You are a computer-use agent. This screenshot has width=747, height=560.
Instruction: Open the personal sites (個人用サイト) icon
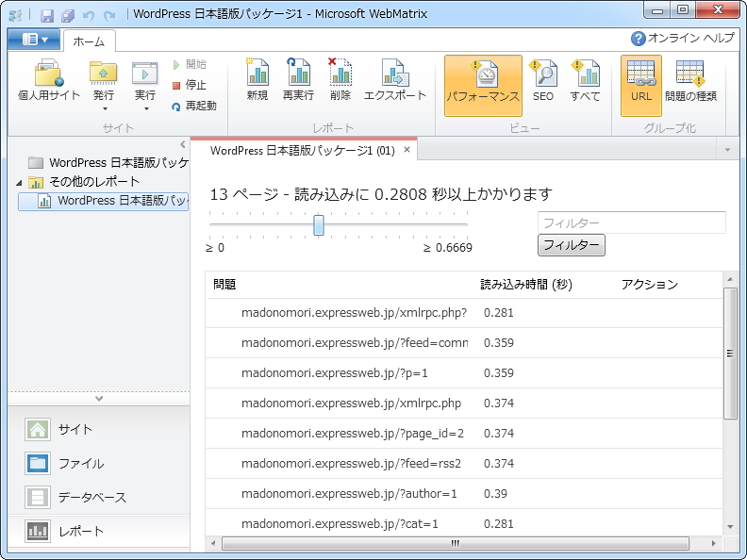click(x=49, y=80)
